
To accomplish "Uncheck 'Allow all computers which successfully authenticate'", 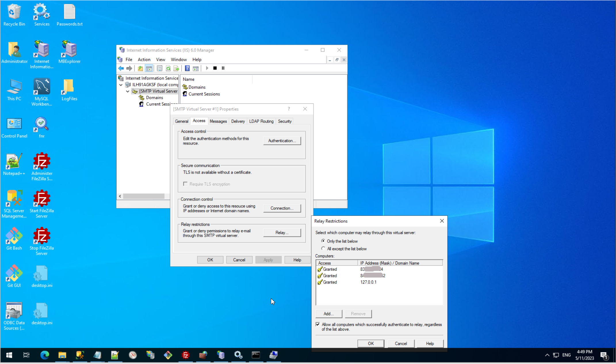I will coord(318,324).
